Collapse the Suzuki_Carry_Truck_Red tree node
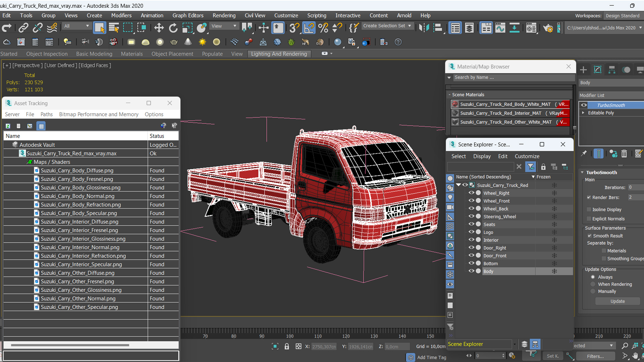The height and width of the screenshot is (362, 644). [459, 185]
